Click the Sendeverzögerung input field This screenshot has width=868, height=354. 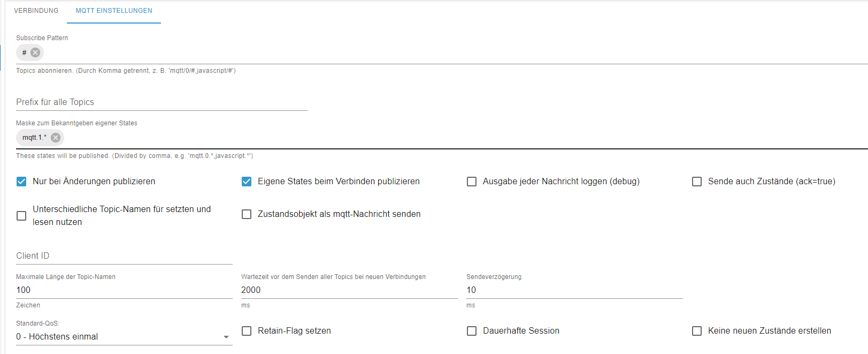pyautogui.click(x=574, y=290)
